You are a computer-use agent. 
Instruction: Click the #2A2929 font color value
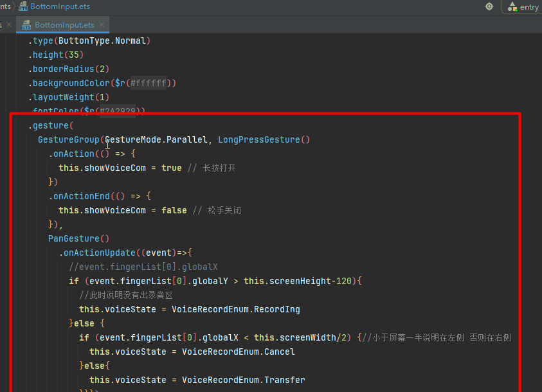click(x=118, y=111)
